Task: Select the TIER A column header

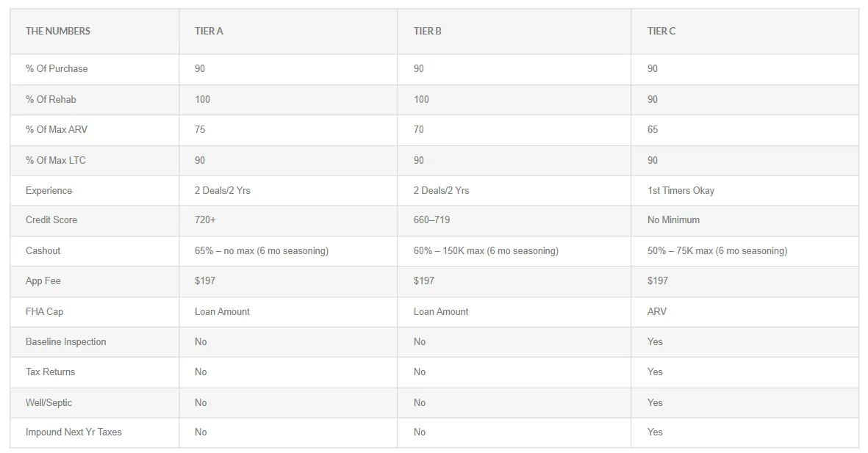Action: pos(209,32)
